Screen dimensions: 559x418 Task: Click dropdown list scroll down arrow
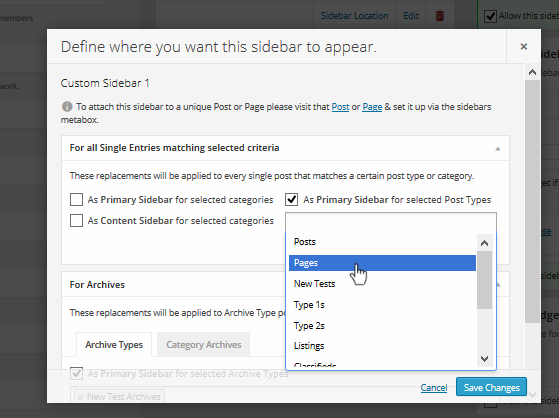484,358
